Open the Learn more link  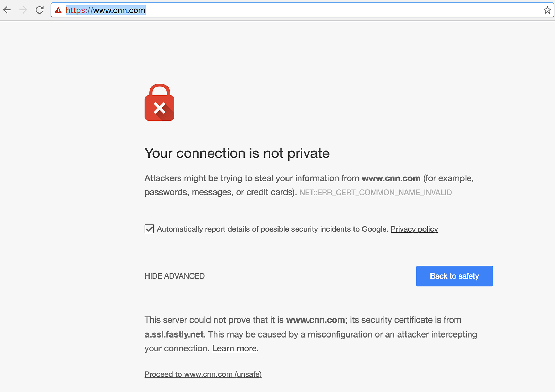click(x=234, y=348)
